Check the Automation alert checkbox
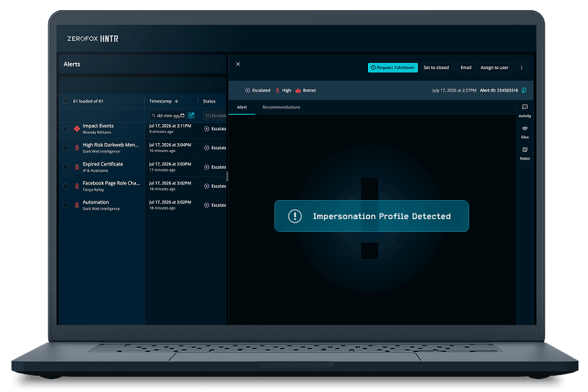The width and height of the screenshot is (588, 392). 66,205
